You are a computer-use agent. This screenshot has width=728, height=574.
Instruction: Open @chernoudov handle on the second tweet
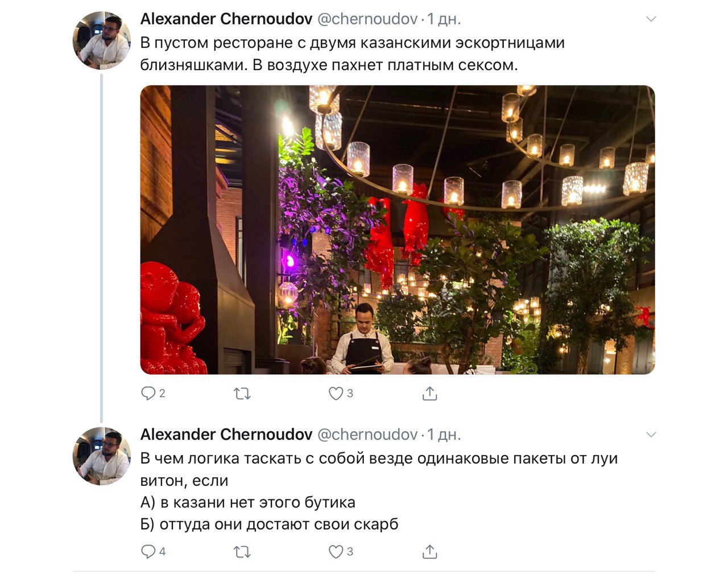coord(367,435)
